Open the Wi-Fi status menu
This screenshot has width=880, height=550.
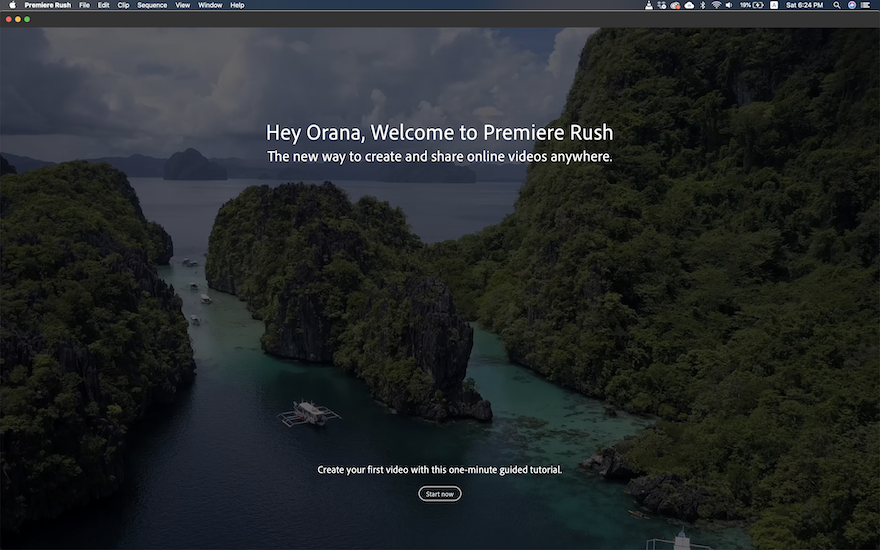coord(716,5)
